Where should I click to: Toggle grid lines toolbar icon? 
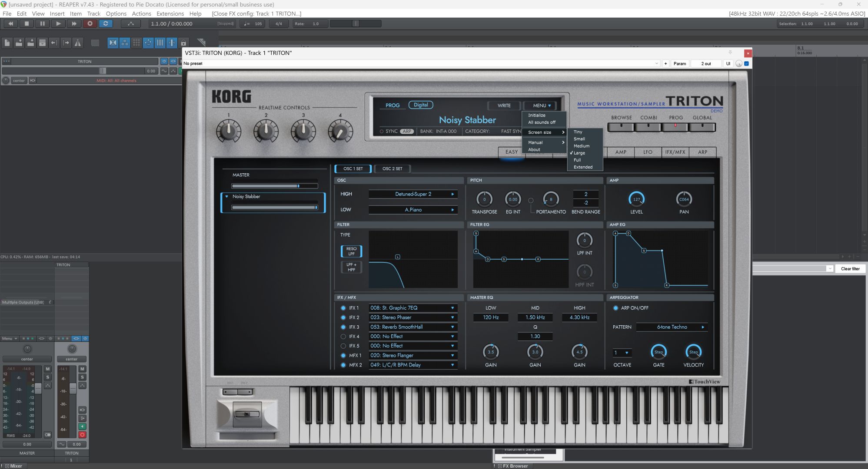pos(160,43)
